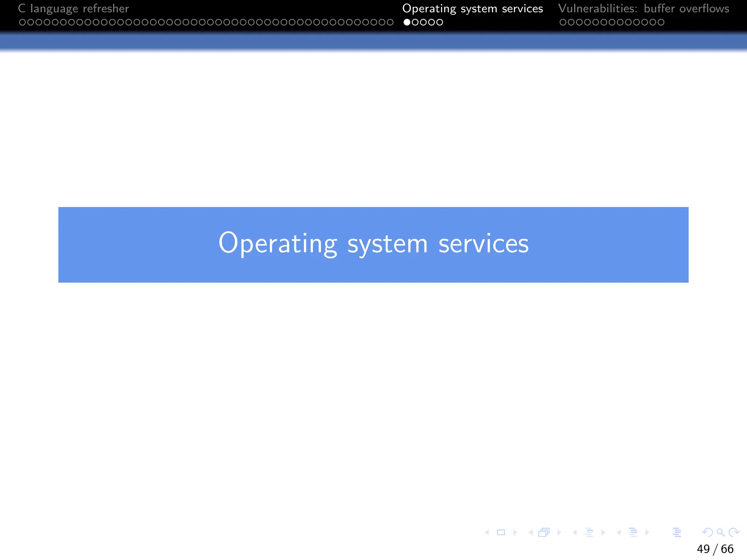
Task: Go to previous subsection arrow in navigation bar
Action: click(575, 533)
